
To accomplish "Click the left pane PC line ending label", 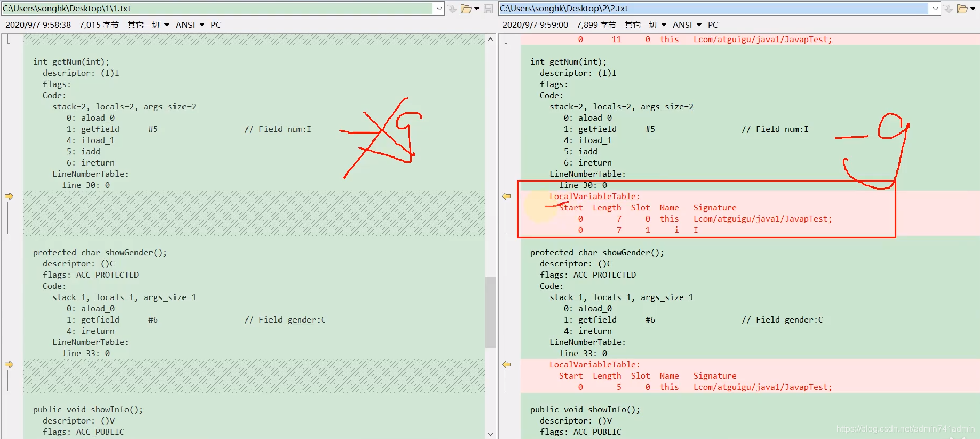I will (x=216, y=25).
